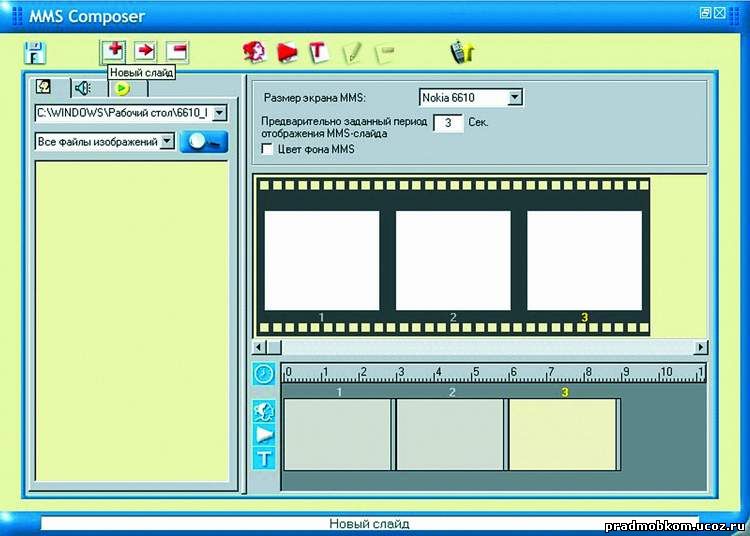Open the folder path dropdown C:\WINDOWS
The height and width of the screenshot is (536, 750).
(x=219, y=113)
